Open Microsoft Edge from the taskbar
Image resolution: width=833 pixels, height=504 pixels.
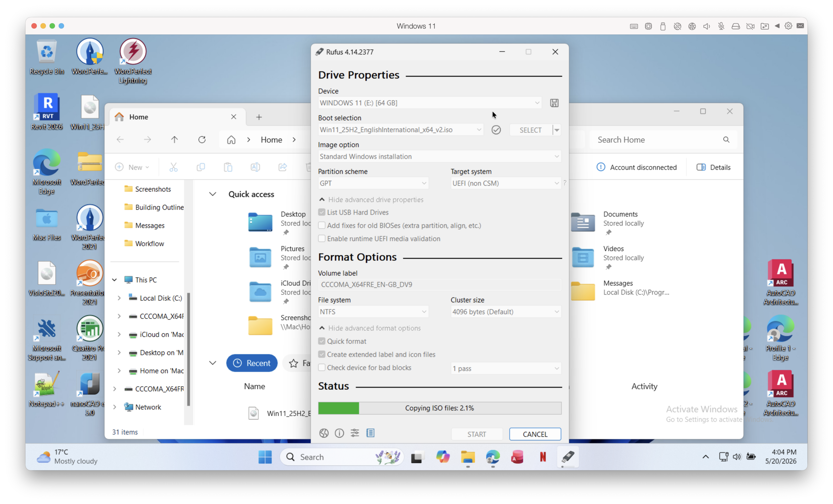tap(493, 458)
